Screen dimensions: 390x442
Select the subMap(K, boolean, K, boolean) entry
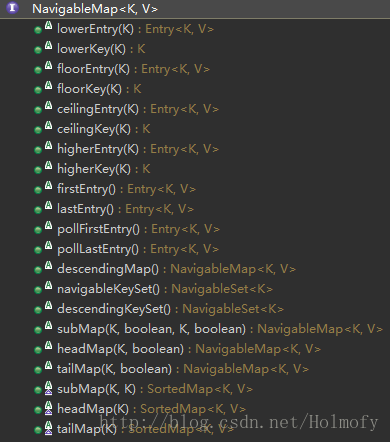coord(220,329)
